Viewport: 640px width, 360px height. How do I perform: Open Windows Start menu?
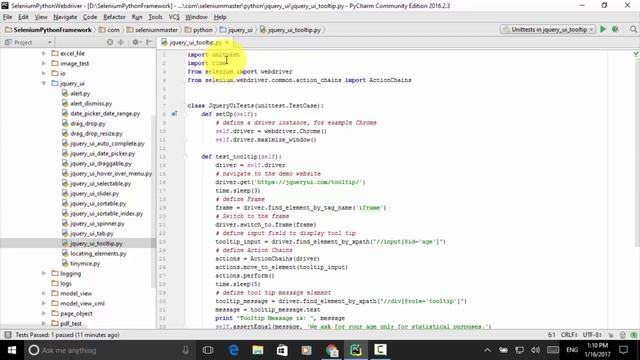(x=11, y=350)
